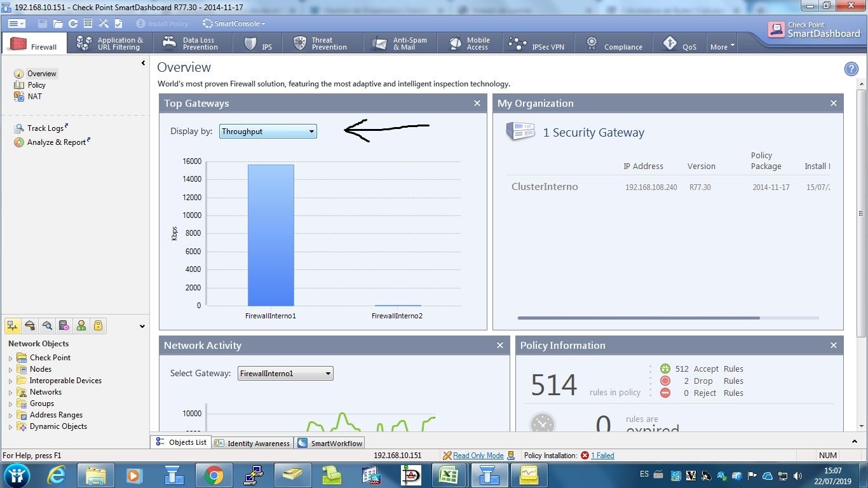Click the 1 Failed policy installation link
Image resolution: width=868 pixels, height=488 pixels.
click(x=602, y=456)
